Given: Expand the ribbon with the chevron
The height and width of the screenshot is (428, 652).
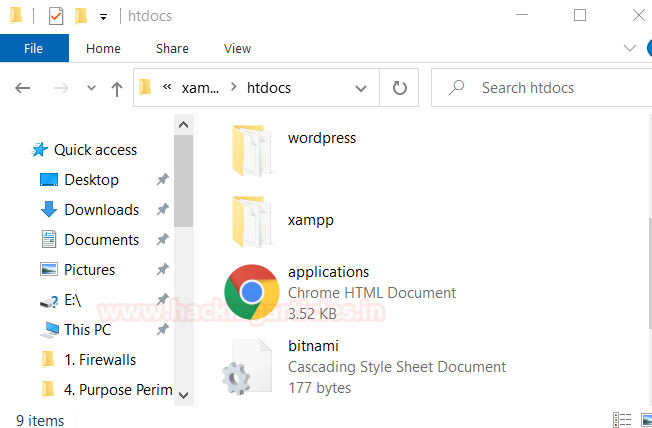Looking at the screenshot, I should [630, 48].
